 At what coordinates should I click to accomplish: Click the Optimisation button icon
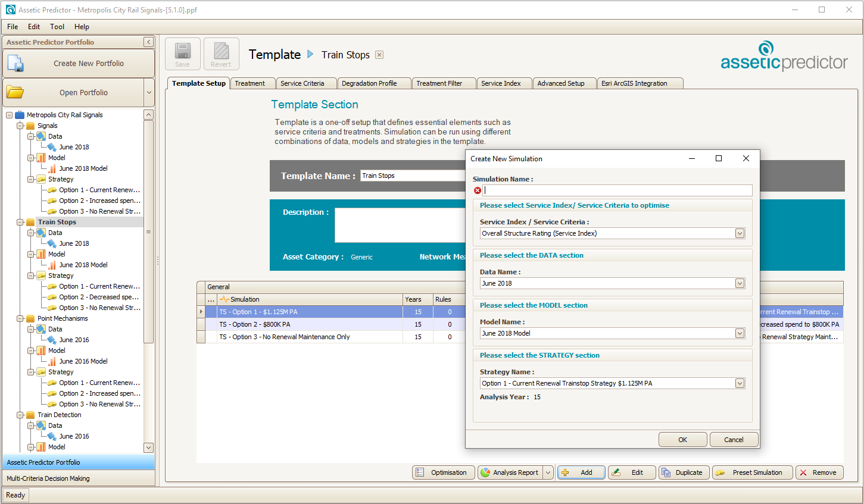(x=420, y=472)
